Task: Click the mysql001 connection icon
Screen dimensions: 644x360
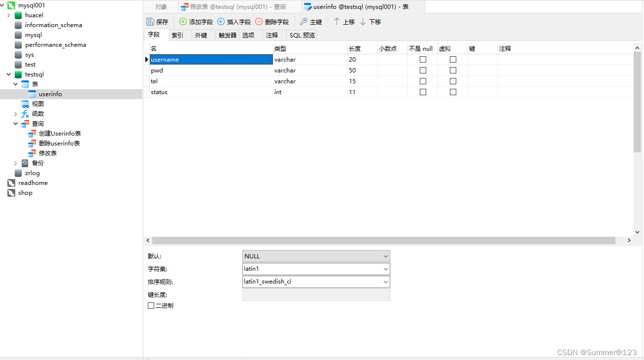Action: click(x=11, y=5)
